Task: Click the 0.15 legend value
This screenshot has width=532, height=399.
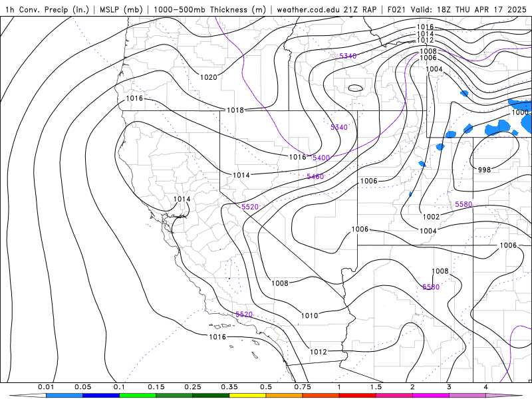Action: click(x=156, y=387)
